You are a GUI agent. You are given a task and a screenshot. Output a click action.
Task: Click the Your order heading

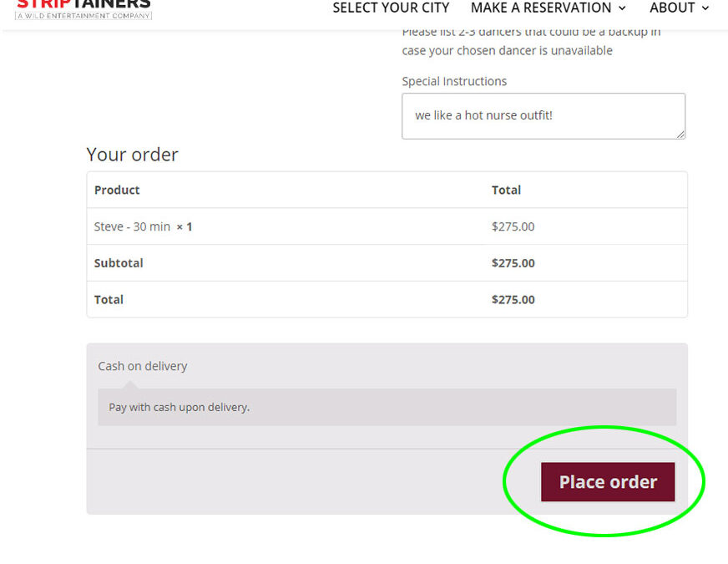132,155
